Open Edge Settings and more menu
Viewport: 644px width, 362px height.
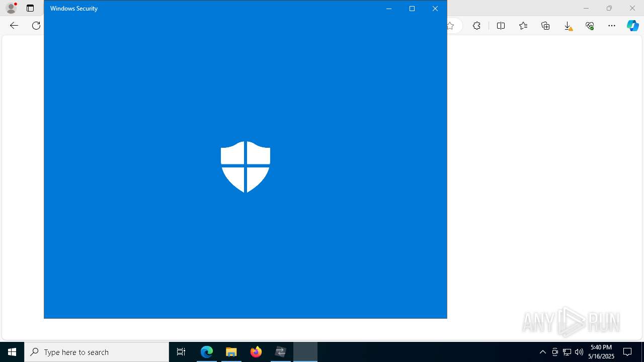612,26
